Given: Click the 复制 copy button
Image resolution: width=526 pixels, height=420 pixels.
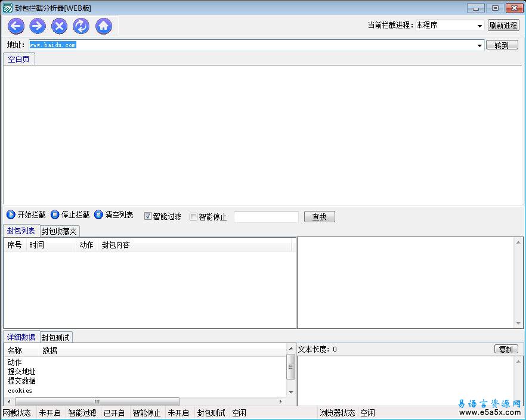Looking at the screenshot, I should [x=506, y=349].
